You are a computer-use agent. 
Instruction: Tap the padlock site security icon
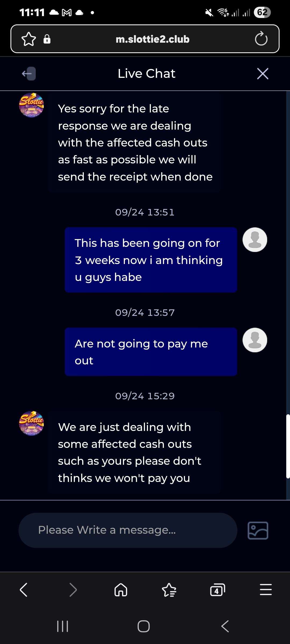(47, 39)
